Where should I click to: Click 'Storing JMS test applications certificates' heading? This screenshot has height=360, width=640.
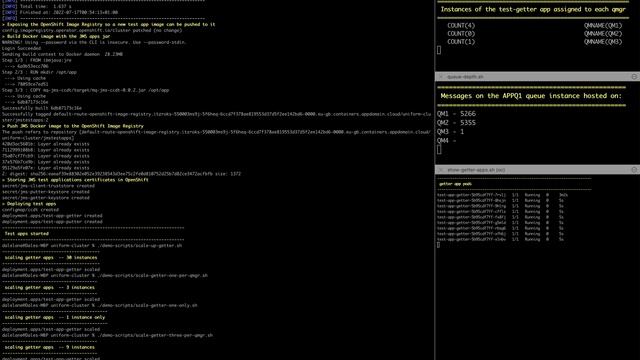pos(75,180)
